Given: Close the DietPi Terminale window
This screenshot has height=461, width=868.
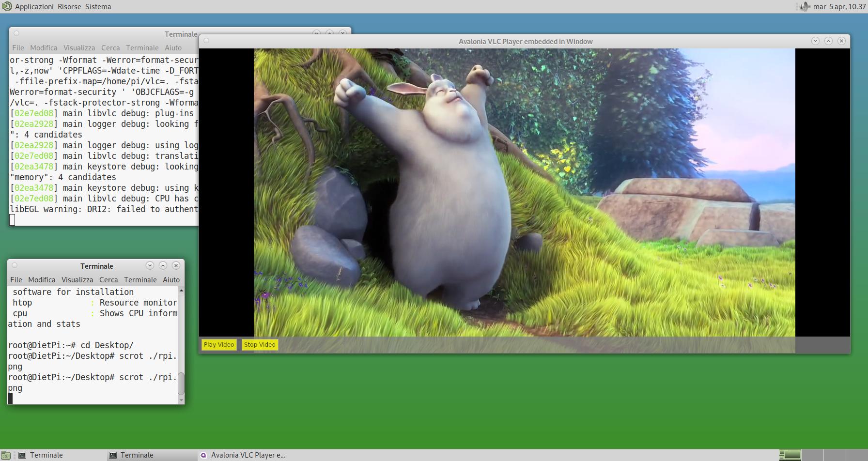Looking at the screenshot, I should pos(176,265).
